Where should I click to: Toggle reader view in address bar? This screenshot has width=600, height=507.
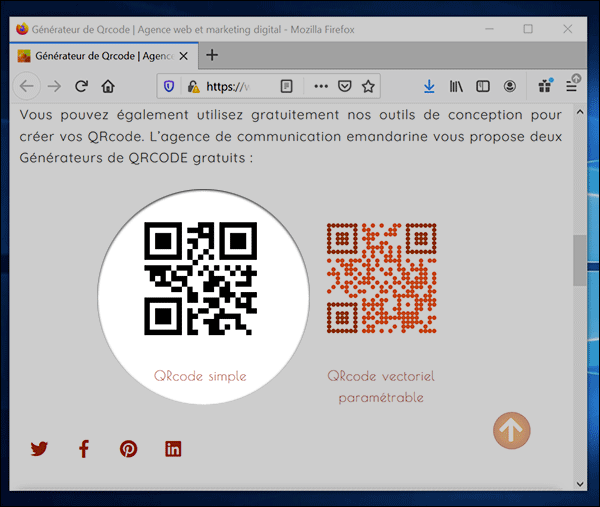coord(287,87)
